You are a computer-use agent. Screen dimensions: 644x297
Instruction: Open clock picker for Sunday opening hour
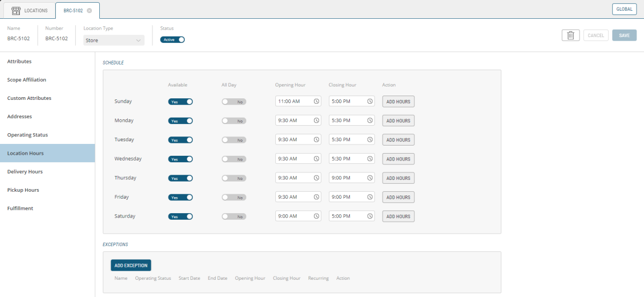316,102
